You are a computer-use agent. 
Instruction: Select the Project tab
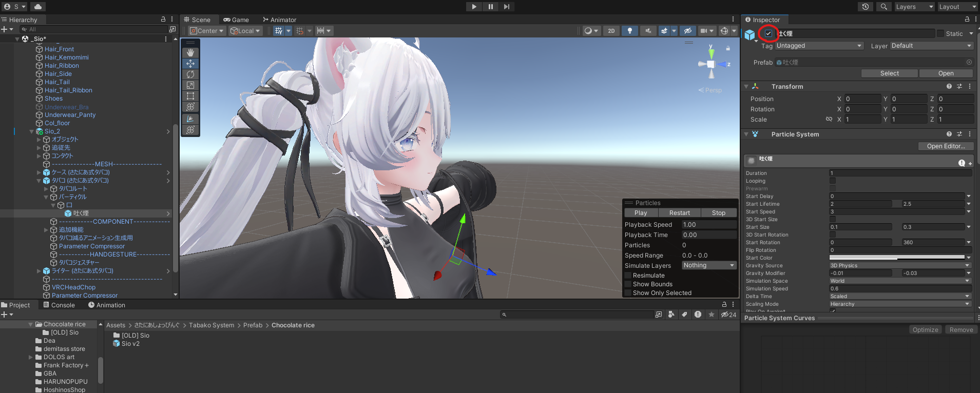coord(16,305)
